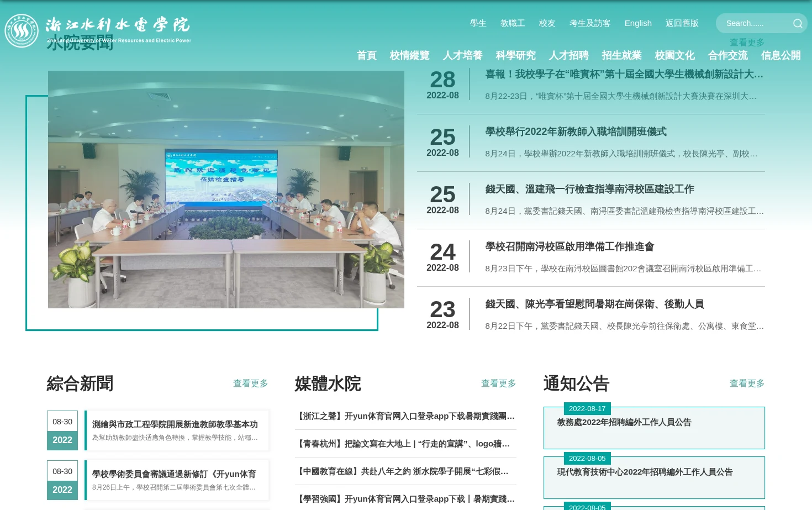Open 信息公開 navigation menu

click(x=781, y=55)
